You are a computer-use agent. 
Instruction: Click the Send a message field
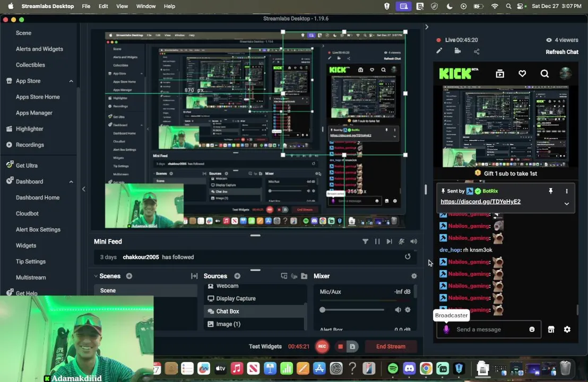(488, 329)
